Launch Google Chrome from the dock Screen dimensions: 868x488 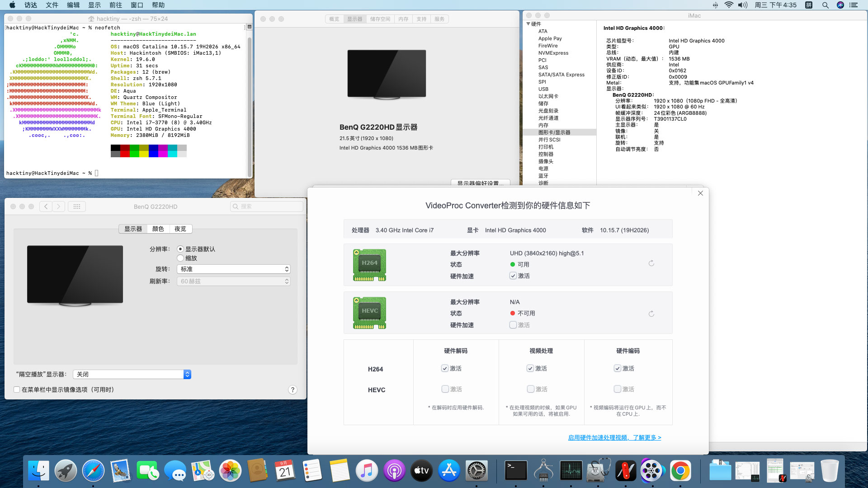click(680, 471)
